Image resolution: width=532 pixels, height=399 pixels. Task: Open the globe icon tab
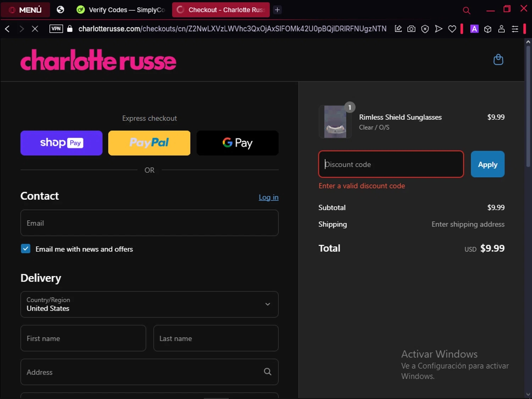(x=60, y=10)
